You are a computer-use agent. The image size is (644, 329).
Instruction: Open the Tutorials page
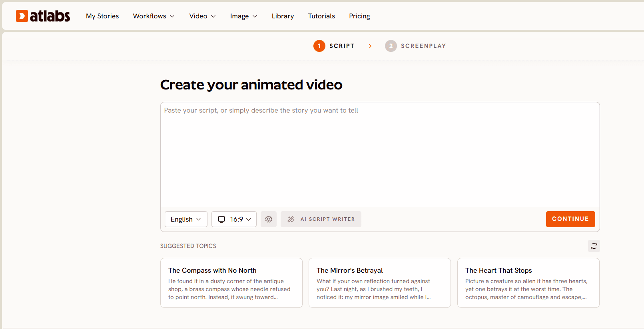[x=321, y=16]
